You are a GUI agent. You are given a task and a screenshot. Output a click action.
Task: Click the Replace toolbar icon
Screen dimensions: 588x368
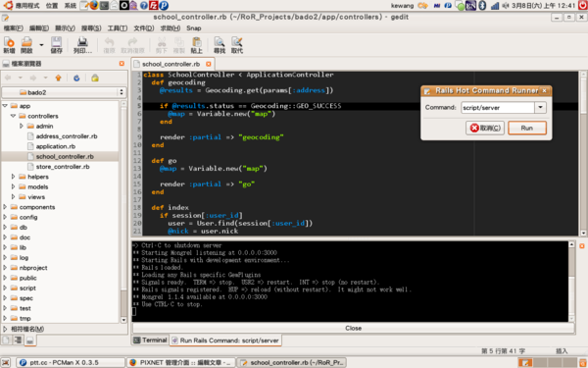[x=237, y=45]
